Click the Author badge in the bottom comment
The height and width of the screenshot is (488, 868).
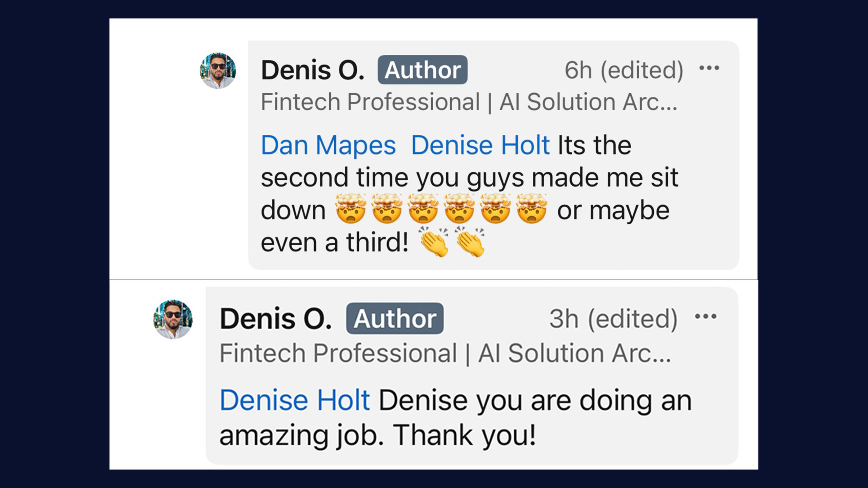(395, 319)
